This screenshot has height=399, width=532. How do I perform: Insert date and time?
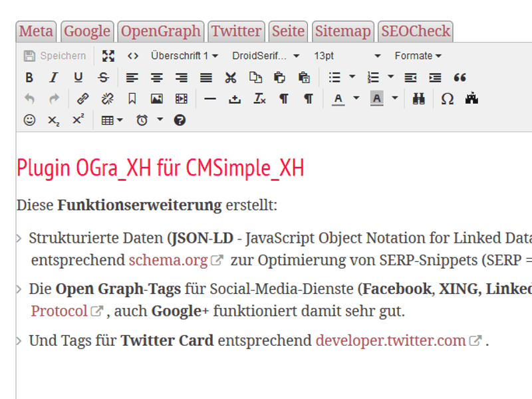pos(142,120)
